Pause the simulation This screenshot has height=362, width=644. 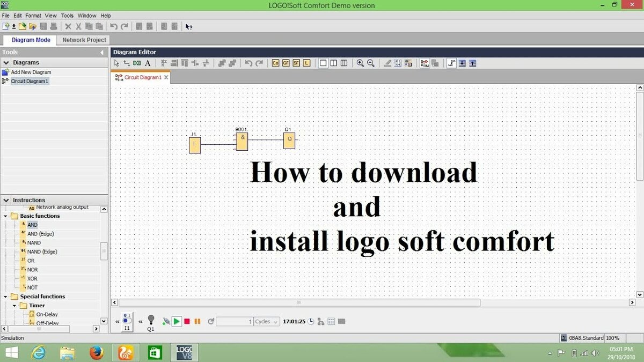(197, 321)
